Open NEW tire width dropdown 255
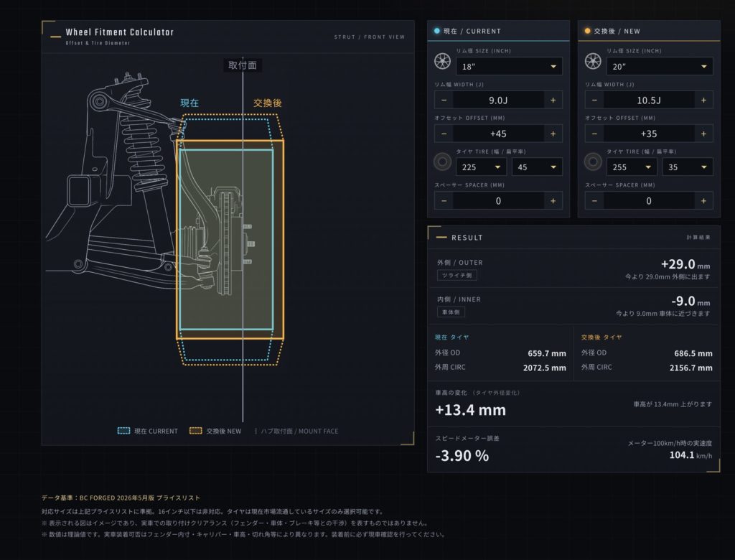This screenshot has height=560, width=735. (632, 167)
